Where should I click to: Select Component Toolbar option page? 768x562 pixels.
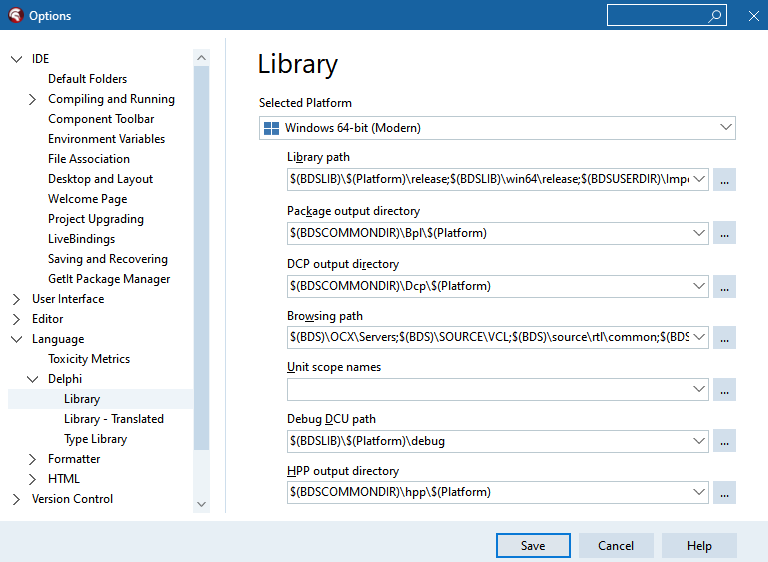(x=101, y=119)
